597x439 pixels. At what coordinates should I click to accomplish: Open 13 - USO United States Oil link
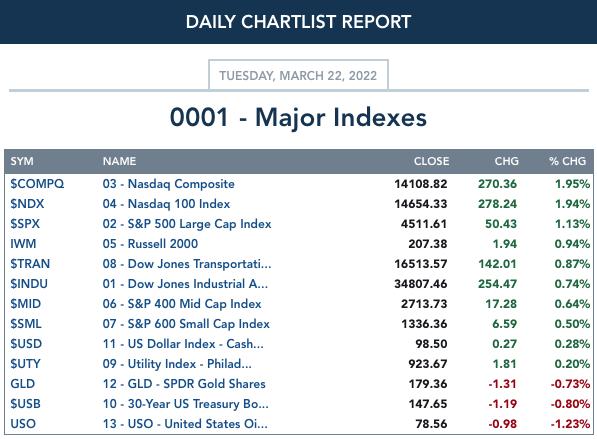point(185,424)
